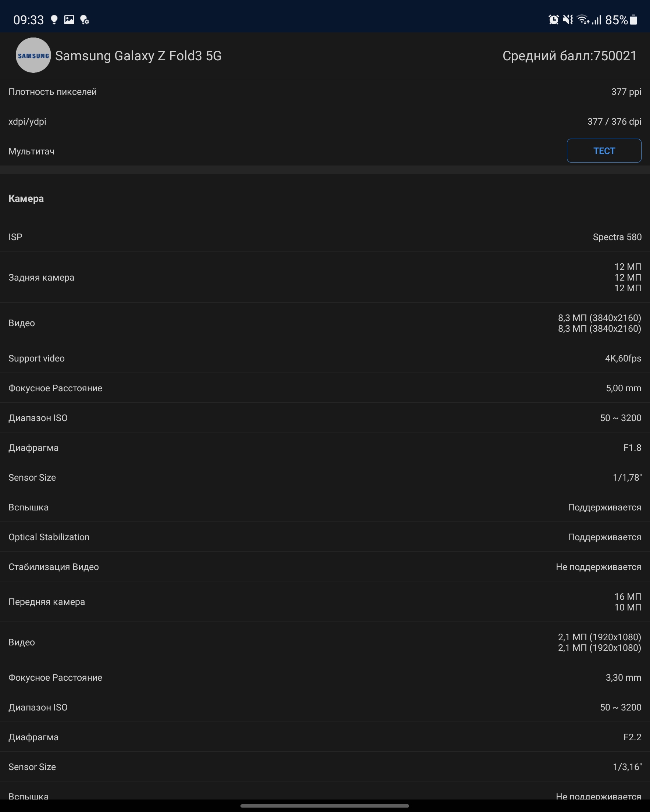
Task: Tap the cellular signal bars icon
Action: pos(597,19)
